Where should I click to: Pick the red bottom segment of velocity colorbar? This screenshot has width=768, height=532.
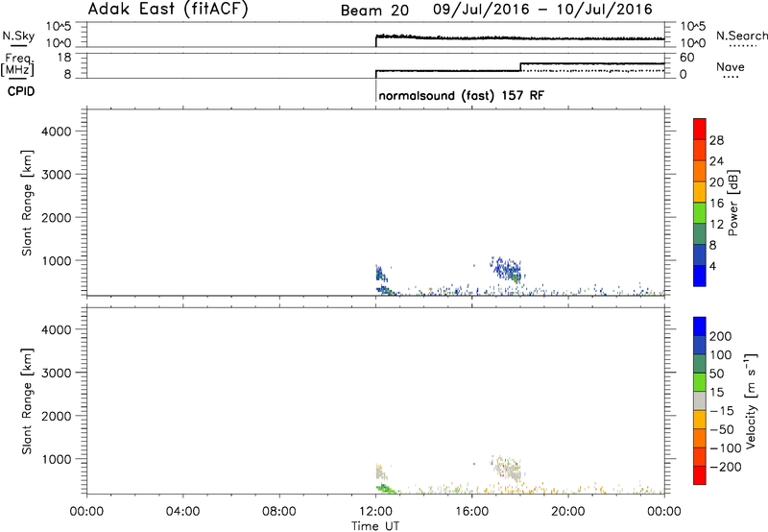(700, 475)
